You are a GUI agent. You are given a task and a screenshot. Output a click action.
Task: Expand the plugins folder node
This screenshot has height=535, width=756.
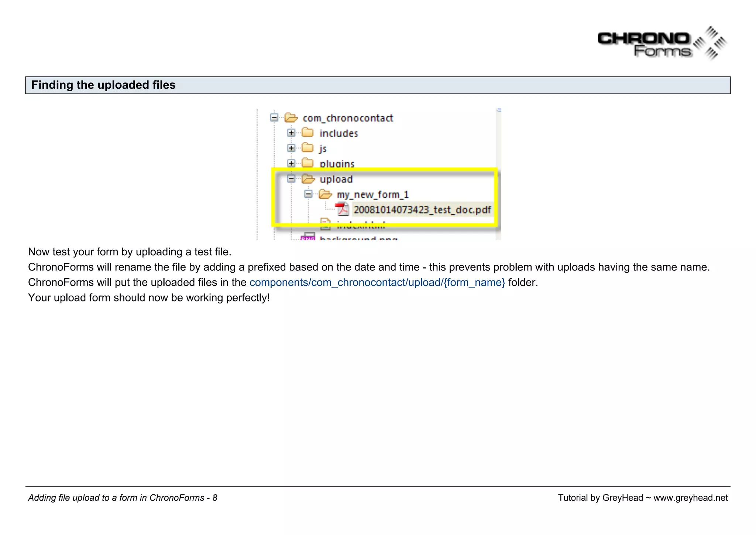pos(291,163)
